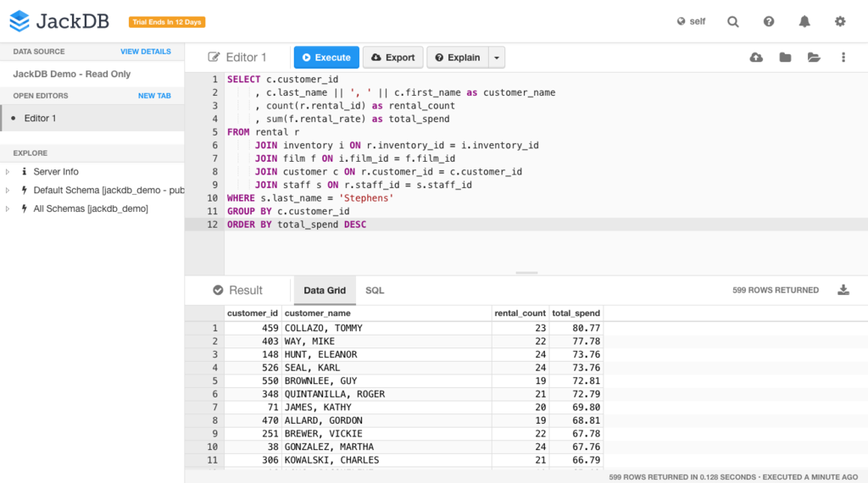Download results using the download icon
The height and width of the screenshot is (483, 868).
coord(843,290)
